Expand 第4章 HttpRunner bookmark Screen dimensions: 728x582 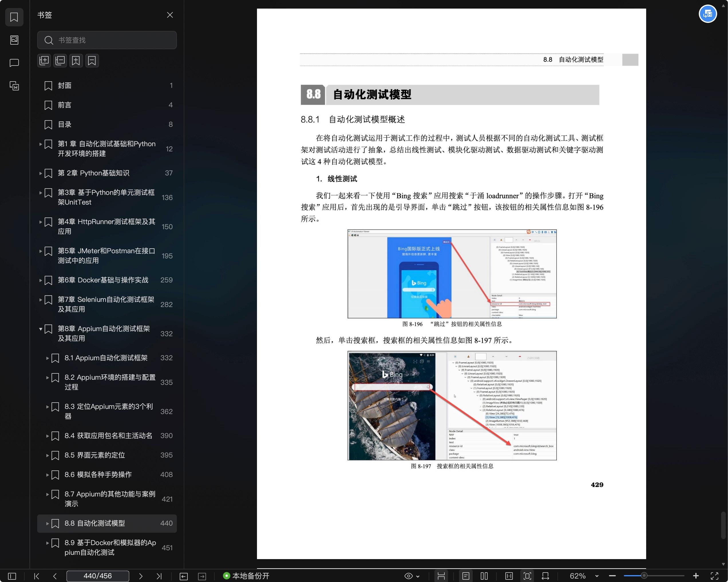pyautogui.click(x=41, y=222)
